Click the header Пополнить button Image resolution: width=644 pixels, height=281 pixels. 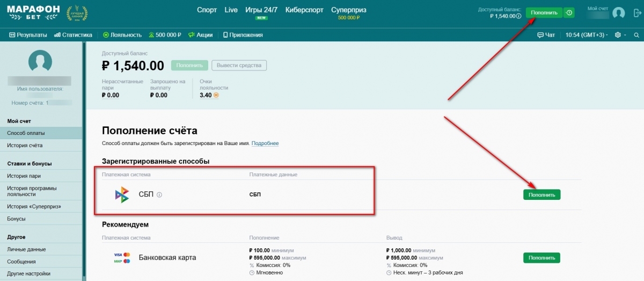544,12
